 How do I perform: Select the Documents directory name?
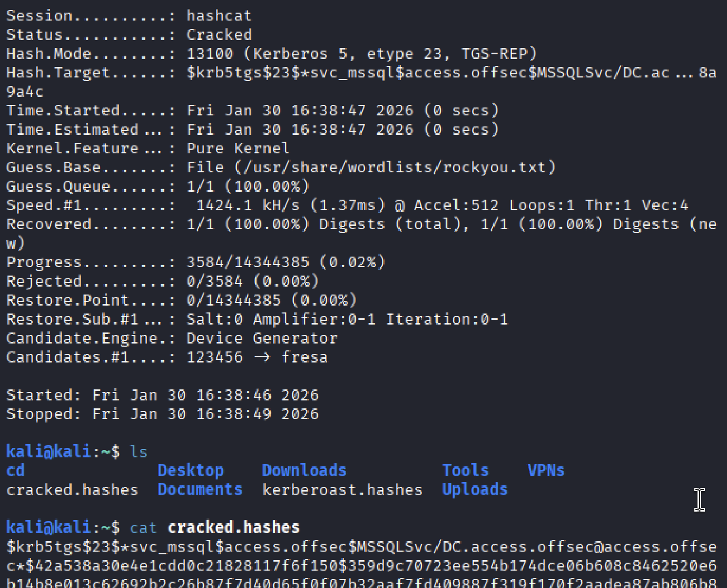tap(200, 489)
